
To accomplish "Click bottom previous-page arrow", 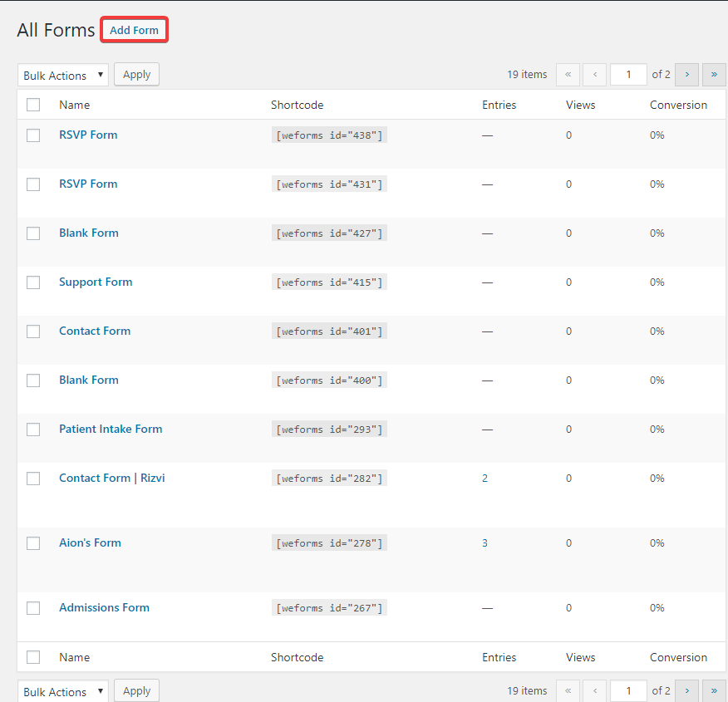I will [x=595, y=691].
